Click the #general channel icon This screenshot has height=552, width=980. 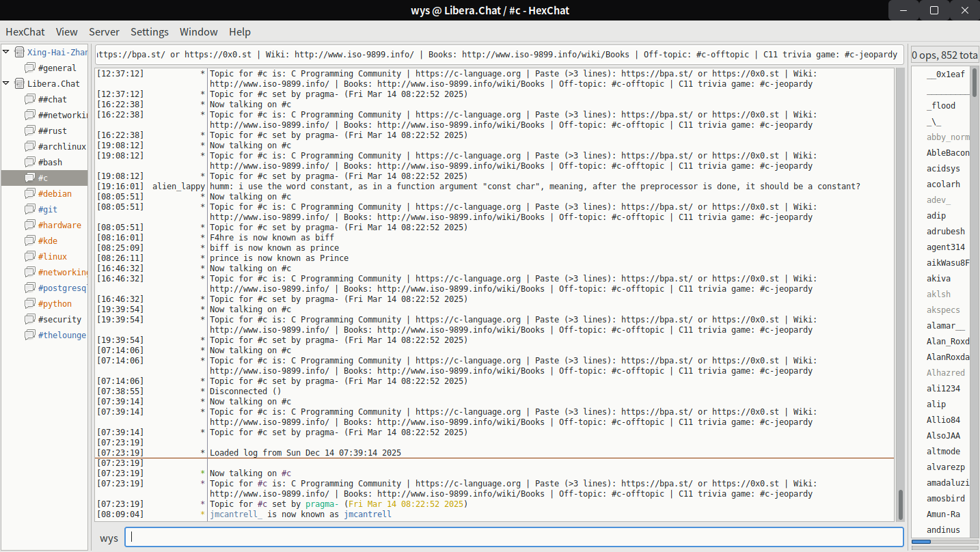[29, 68]
